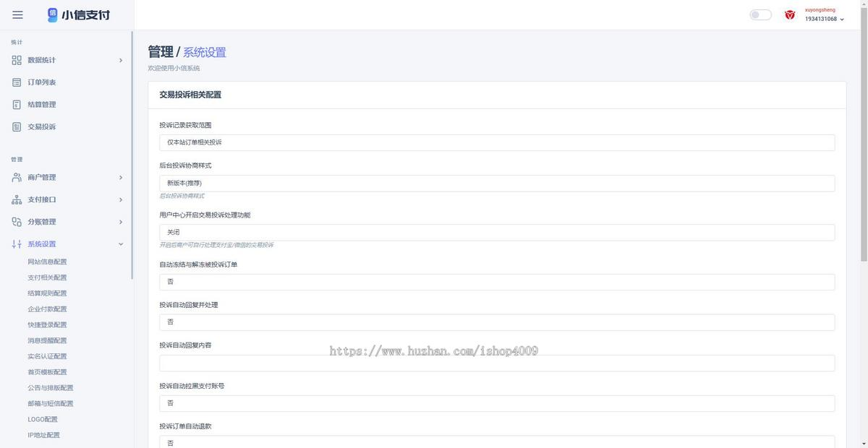Screen dimensions: 868x448
Task: Click the 数据统计 grid icon
Action: (17, 60)
